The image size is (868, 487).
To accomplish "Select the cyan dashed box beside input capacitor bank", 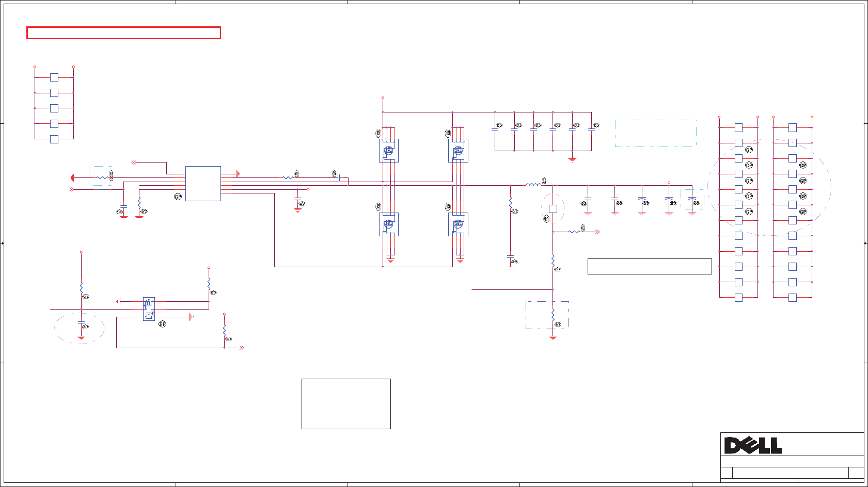I will [656, 134].
